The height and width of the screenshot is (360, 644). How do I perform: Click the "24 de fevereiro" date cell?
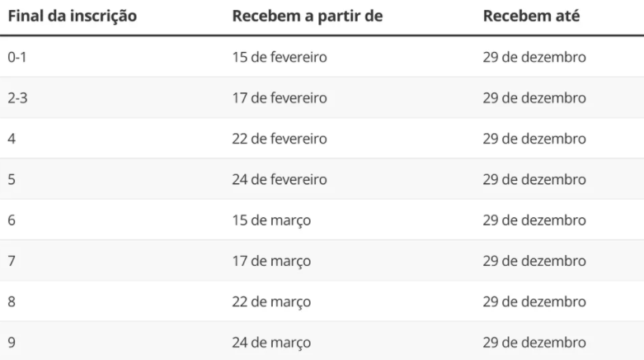[279, 180]
